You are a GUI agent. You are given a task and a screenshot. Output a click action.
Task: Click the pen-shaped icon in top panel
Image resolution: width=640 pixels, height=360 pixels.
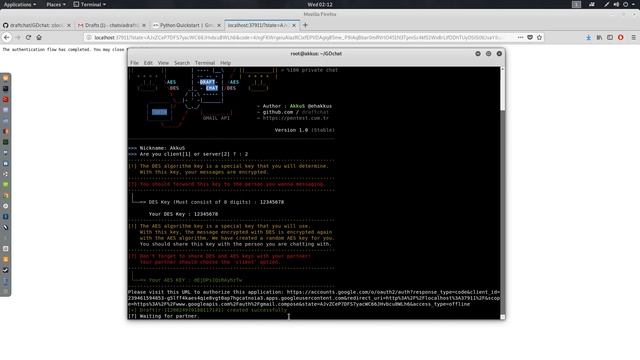pyautogui.click(x=607, y=4)
